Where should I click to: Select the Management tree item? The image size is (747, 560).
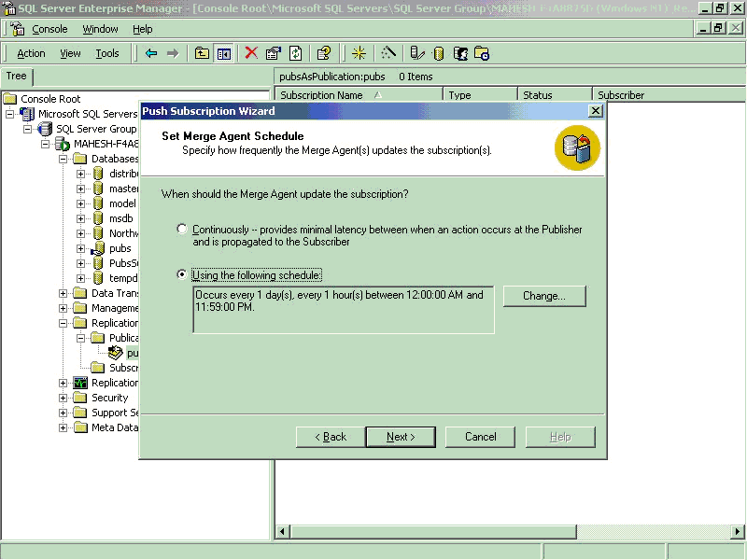pos(115,308)
